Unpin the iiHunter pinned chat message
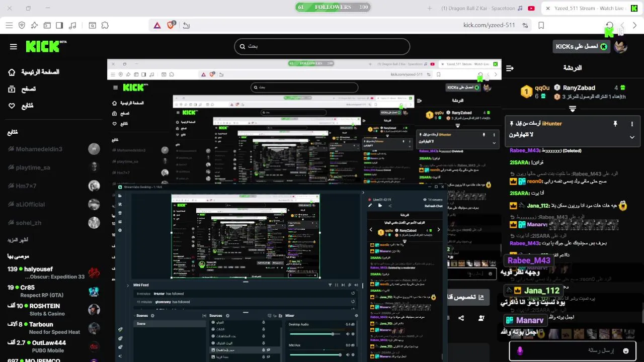Viewport: 644px width, 362px height. pyautogui.click(x=615, y=124)
